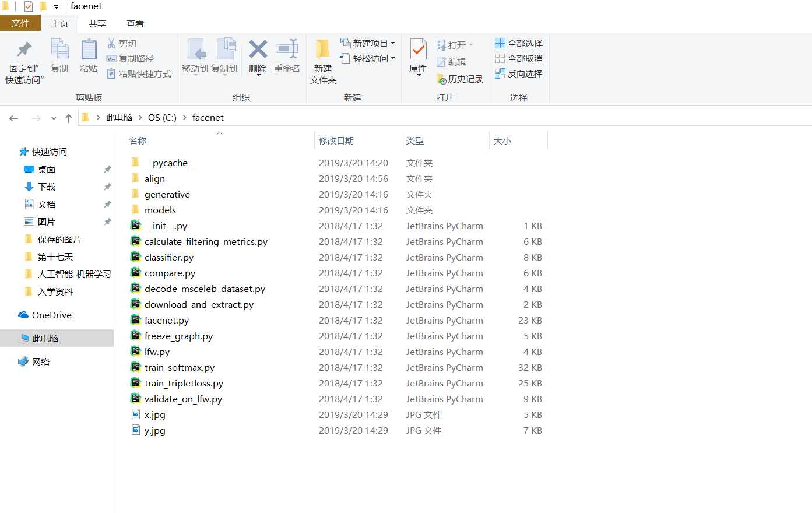This screenshot has width=812, height=513.
Task: Select the models folder
Action: coord(160,210)
